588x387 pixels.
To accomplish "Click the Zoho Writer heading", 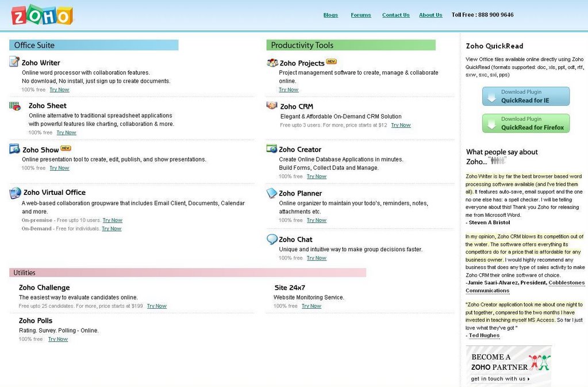I will point(41,63).
